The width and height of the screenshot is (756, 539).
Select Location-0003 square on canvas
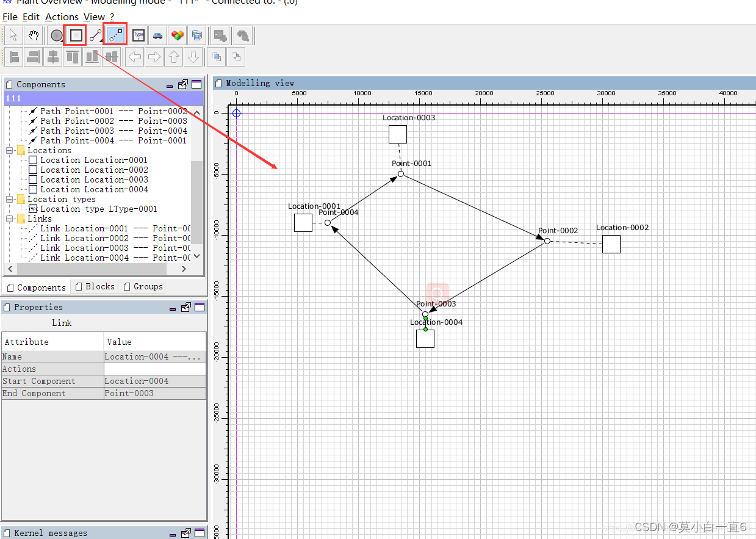[x=398, y=134]
